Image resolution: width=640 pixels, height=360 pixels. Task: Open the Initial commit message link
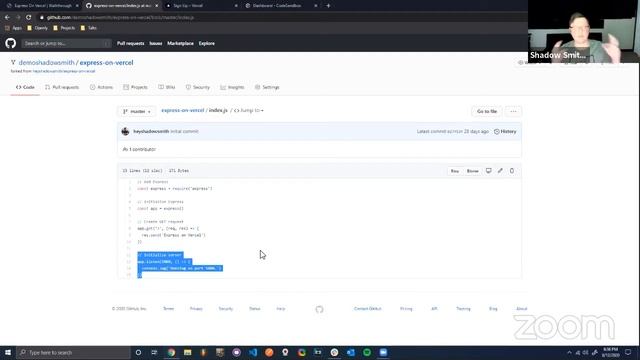[x=184, y=131]
